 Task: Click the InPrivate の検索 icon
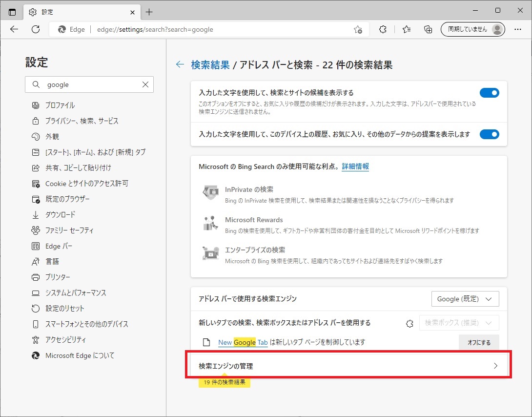tap(210, 193)
